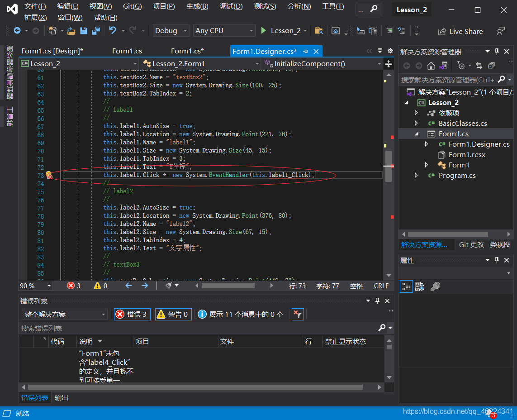Open the 整个解决方案 scope dropdown
Image resolution: width=517 pixels, height=420 pixels.
coord(65,315)
